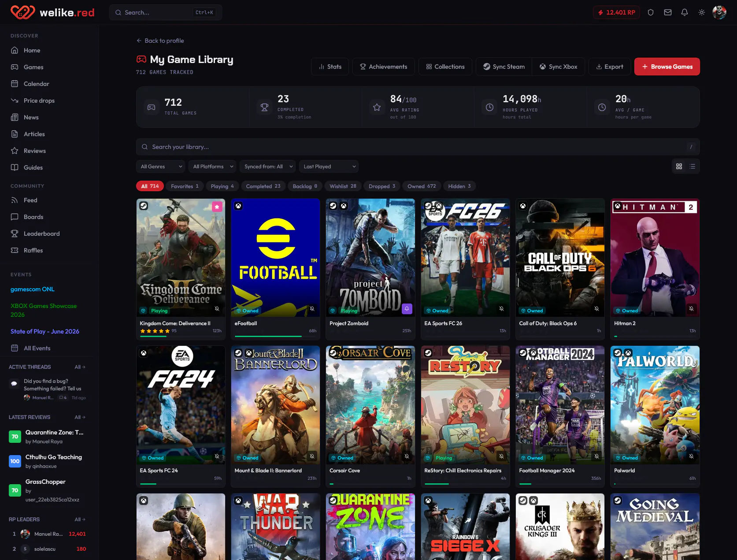
Task: Open the user avatar menu
Action: (x=719, y=12)
